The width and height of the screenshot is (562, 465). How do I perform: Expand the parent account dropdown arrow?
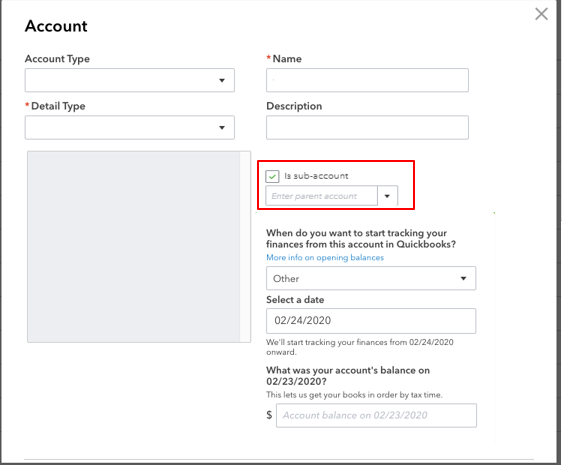(x=387, y=196)
